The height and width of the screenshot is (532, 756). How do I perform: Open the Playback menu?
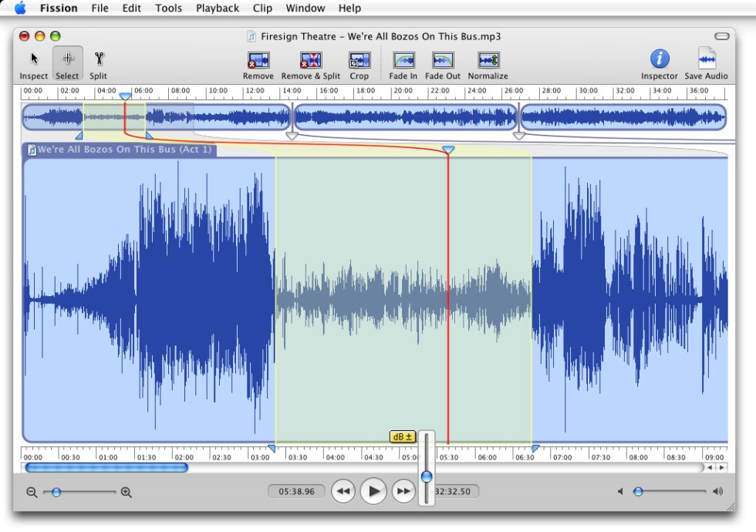pos(217,8)
